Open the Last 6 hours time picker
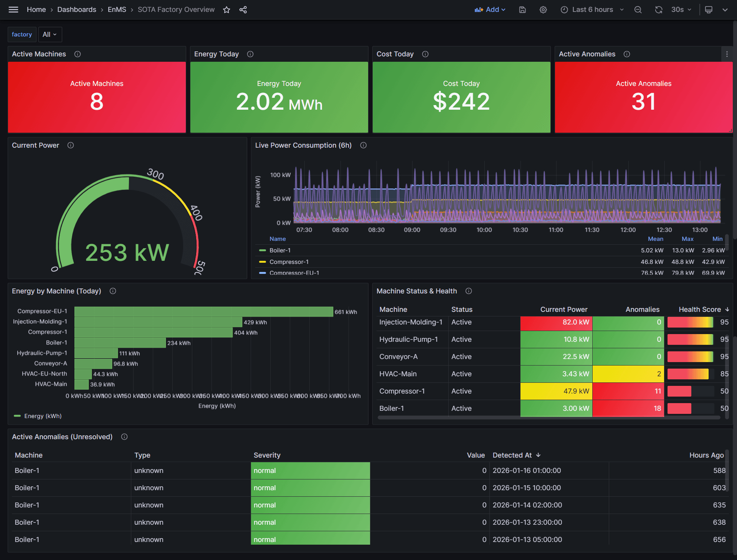Screen dimensions: 737x560 (x=591, y=10)
